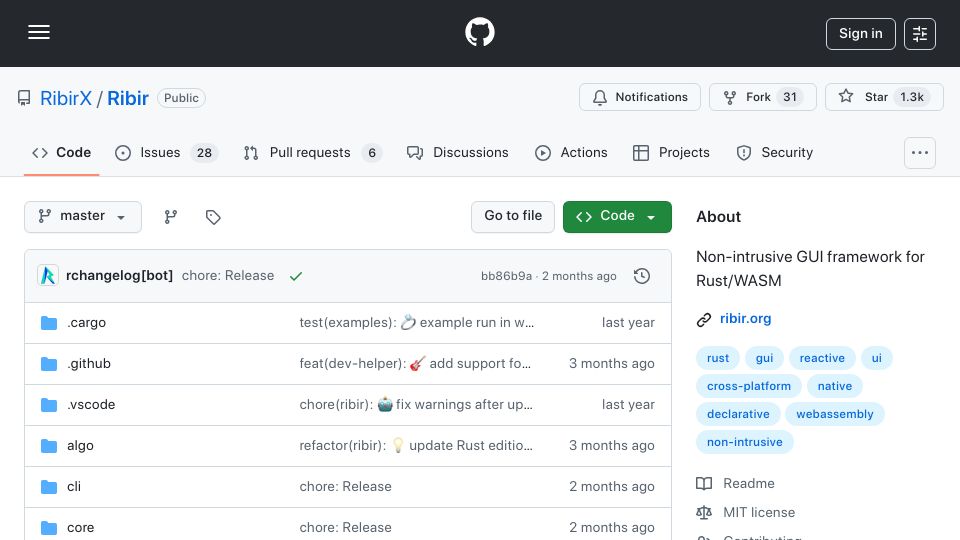The image size is (960, 540).
Task: Open the .vscode folder
Action: [91, 405]
